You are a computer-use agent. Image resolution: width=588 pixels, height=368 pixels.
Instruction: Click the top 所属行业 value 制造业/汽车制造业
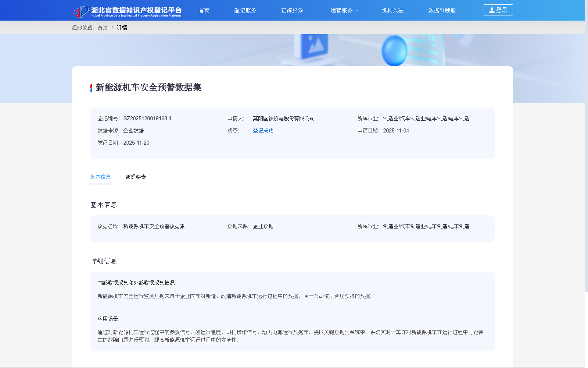click(x=426, y=118)
